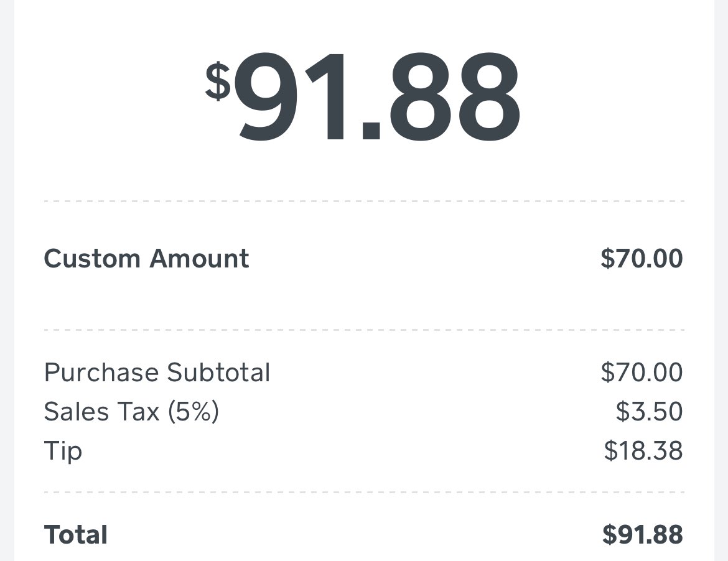Click the bold $91.88 total value
728x561 pixels.
pos(643,534)
